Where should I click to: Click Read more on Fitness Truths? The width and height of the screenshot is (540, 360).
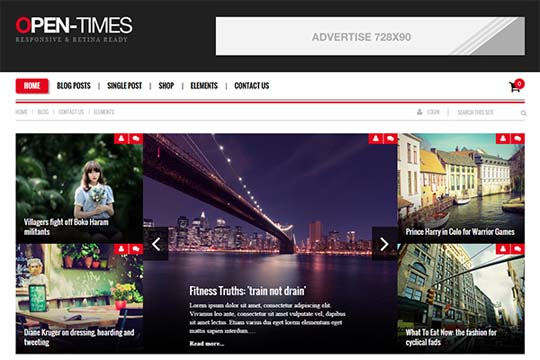click(x=207, y=343)
